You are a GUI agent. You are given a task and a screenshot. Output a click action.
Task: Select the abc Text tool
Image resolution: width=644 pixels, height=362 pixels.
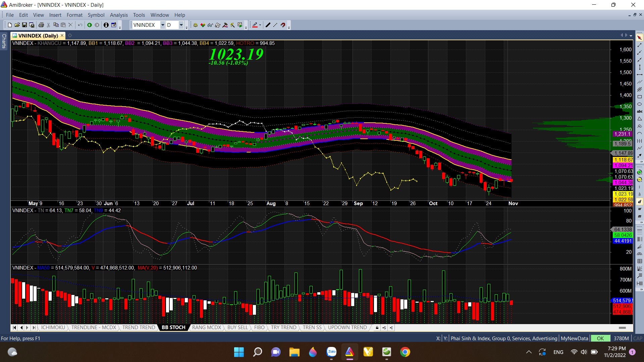point(639,111)
